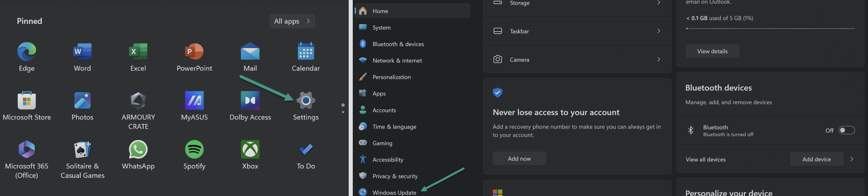
Task: Open Time & language settings
Action: pyautogui.click(x=412, y=126)
